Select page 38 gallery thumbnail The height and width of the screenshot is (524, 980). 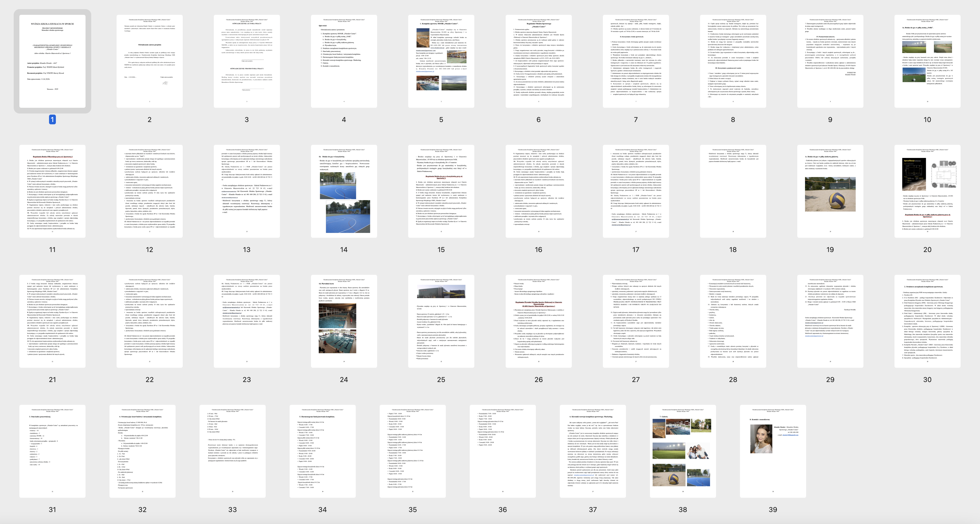[x=682, y=451]
